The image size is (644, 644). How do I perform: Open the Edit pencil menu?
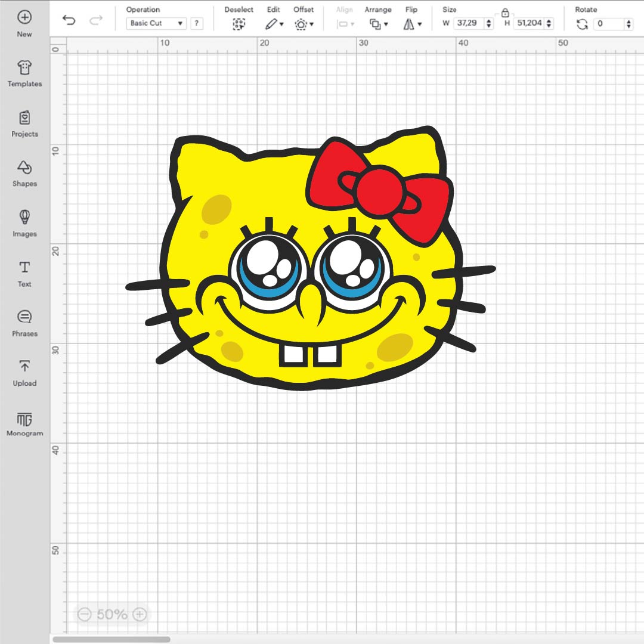point(274,24)
